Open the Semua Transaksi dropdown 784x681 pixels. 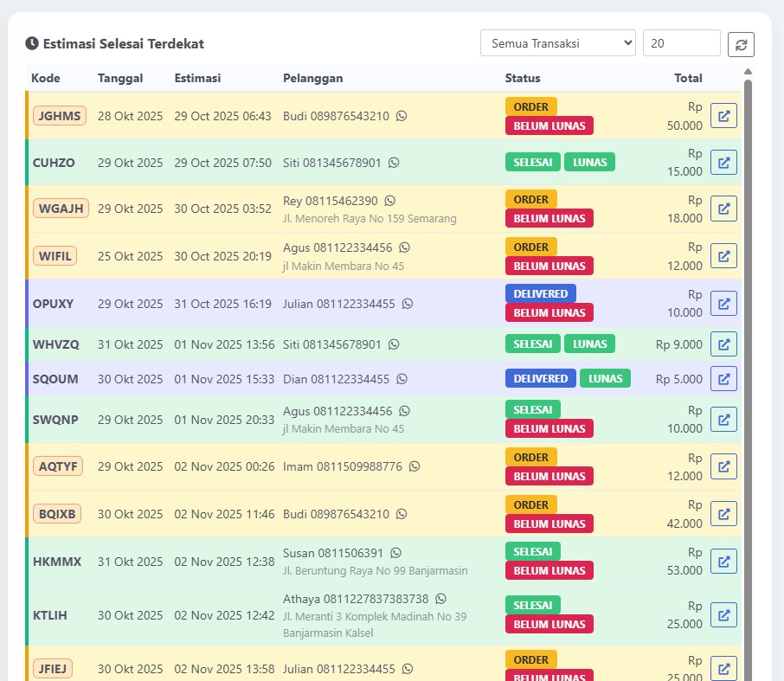pos(557,43)
